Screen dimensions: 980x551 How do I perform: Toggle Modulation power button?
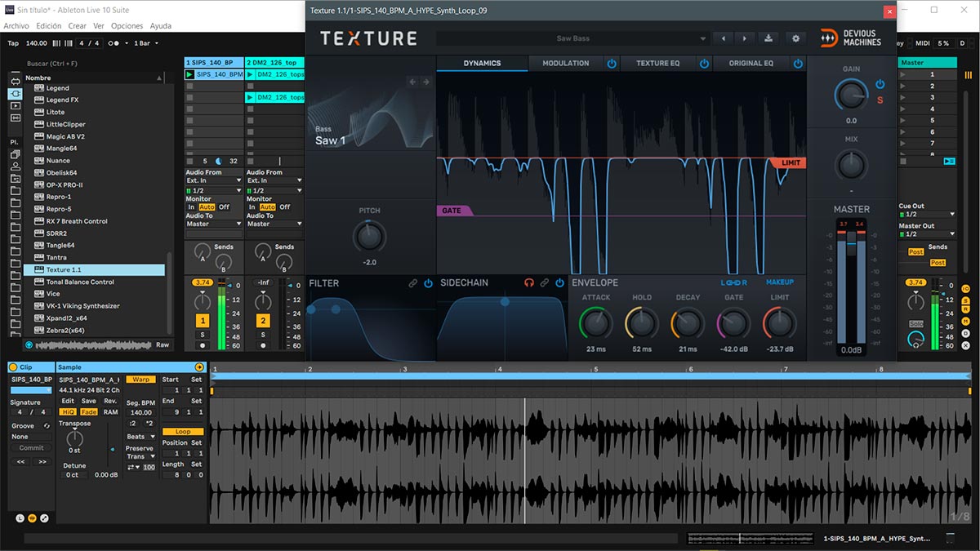pyautogui.click(x=611, y=63)
